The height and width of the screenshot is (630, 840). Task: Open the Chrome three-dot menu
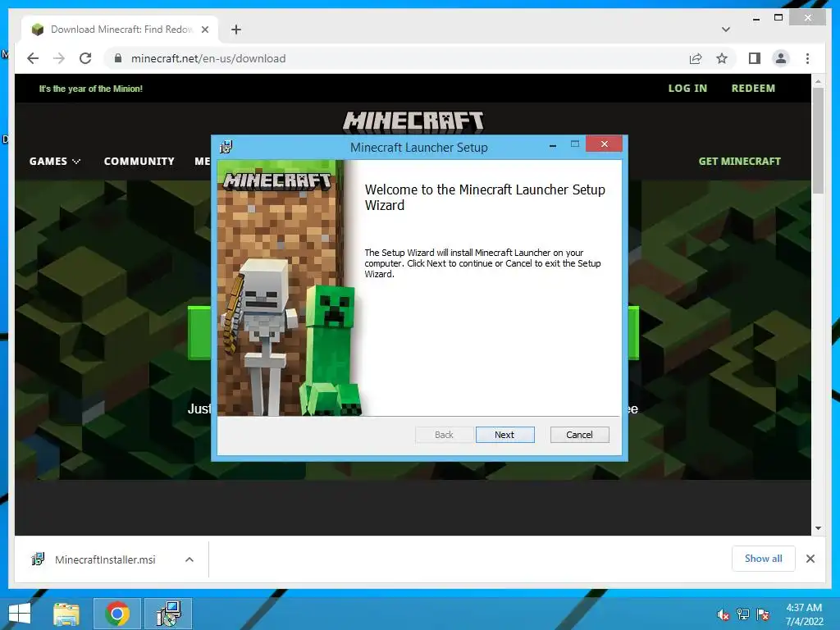807,58
